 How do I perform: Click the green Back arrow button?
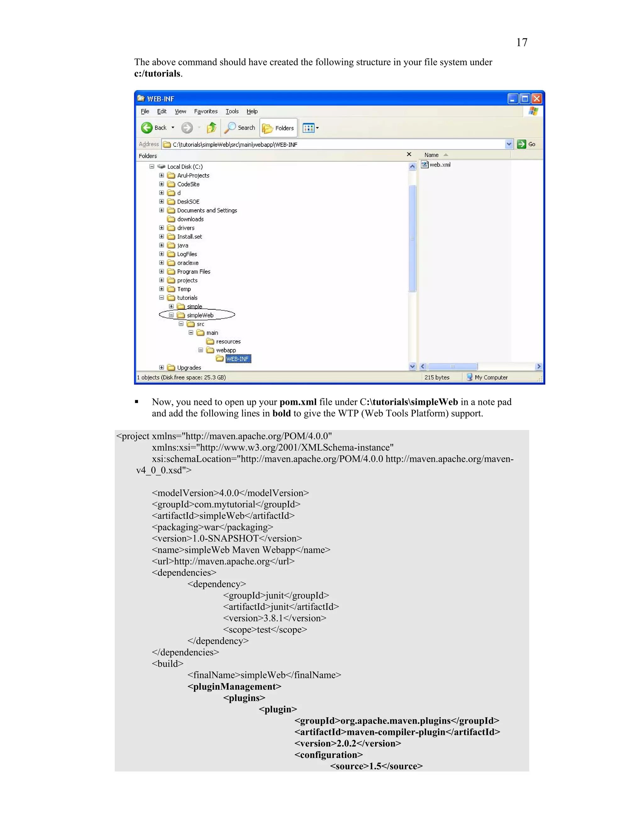[147, 128]
